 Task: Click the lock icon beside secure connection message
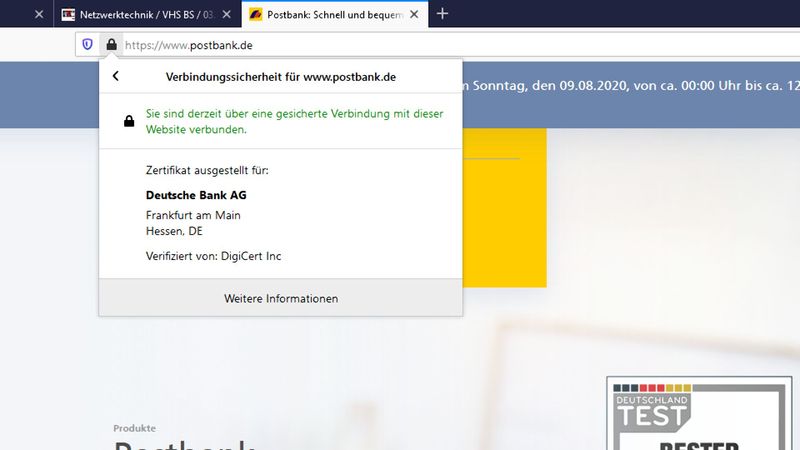pos(129,121)
